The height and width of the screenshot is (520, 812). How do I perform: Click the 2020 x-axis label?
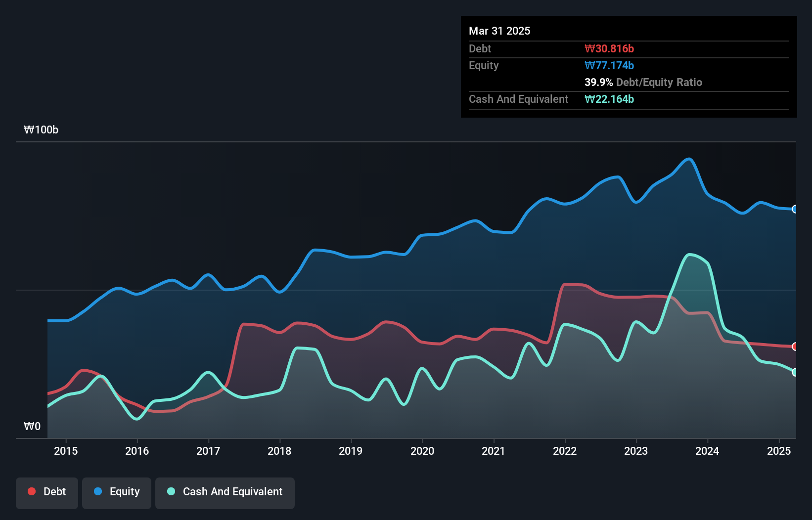(x=422, y=451)
